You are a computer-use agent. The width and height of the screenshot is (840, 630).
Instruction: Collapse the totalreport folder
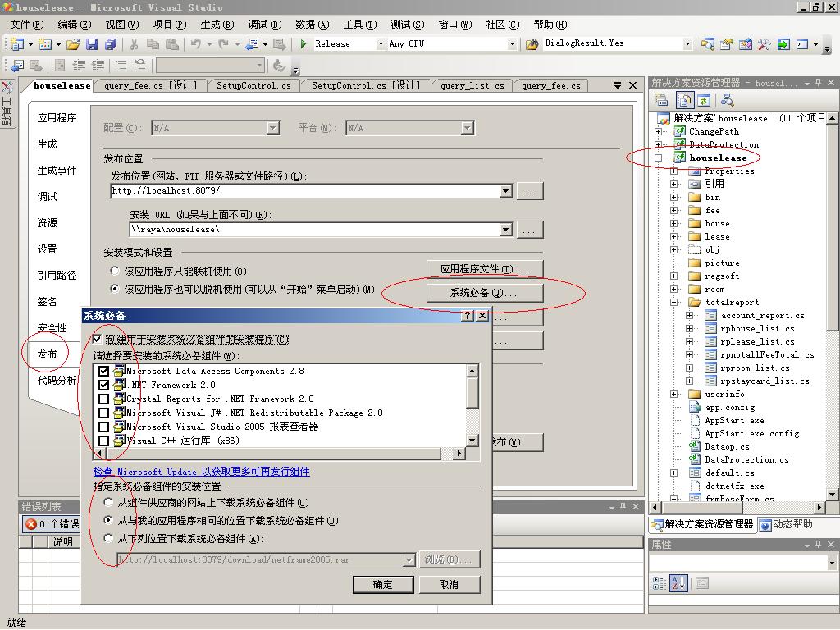[674, 302]
